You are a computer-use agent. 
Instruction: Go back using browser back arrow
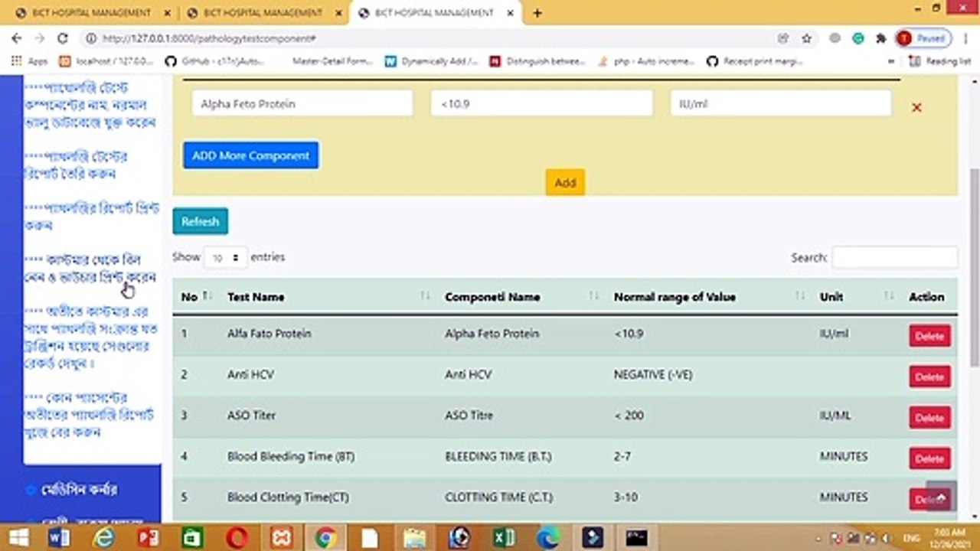17,38
